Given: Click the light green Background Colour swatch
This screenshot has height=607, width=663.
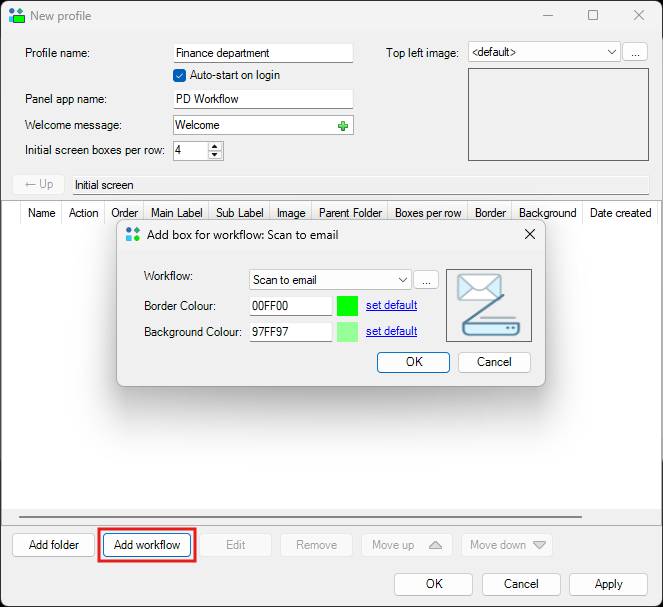Looking at the screenshot, I should click(348, 332).
